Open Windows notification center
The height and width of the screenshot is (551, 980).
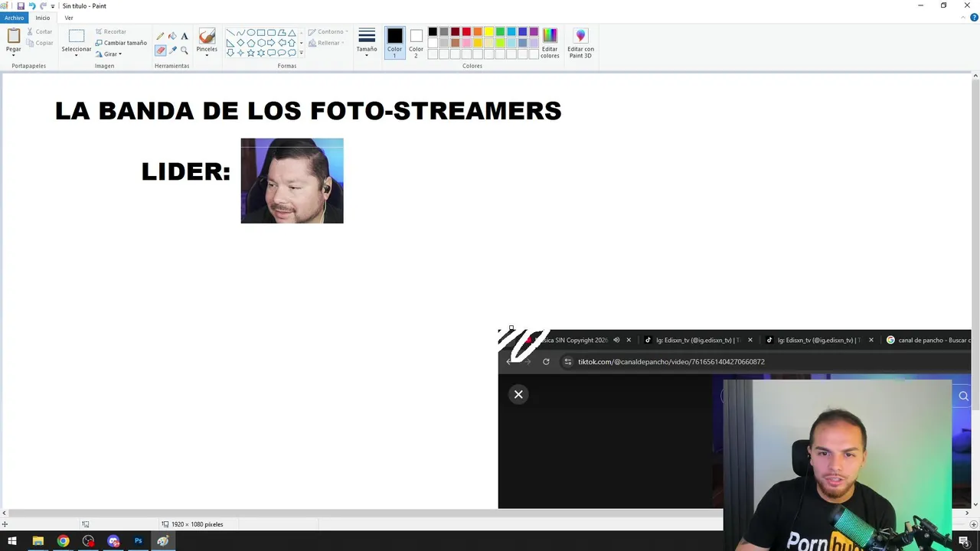(964, 541)
